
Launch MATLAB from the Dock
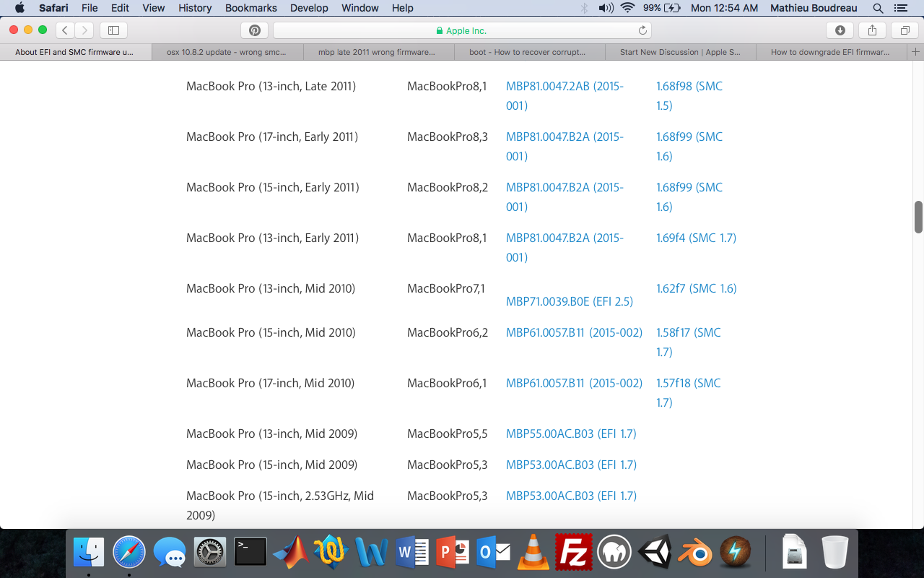click(x=291, y=553)
